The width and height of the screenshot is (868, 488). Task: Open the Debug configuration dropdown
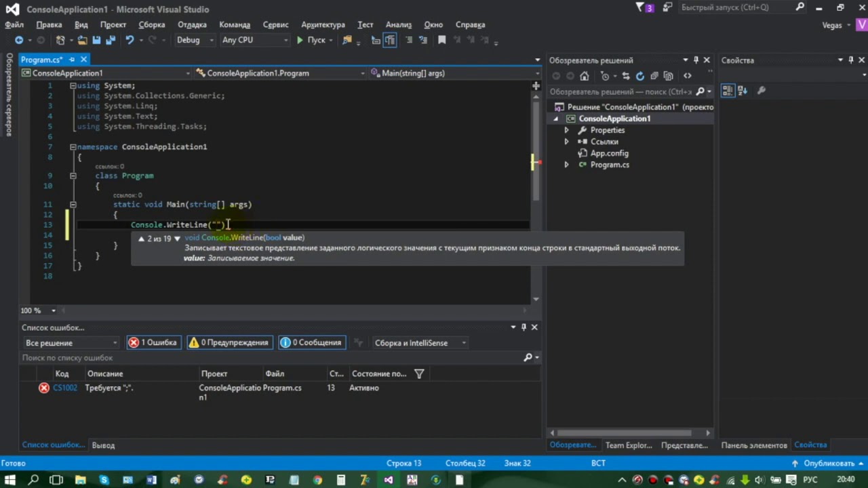coord(194,40)
